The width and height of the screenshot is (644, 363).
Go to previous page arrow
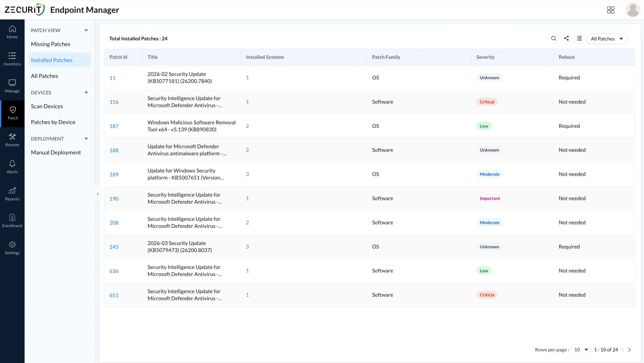[x=623, y=350]
